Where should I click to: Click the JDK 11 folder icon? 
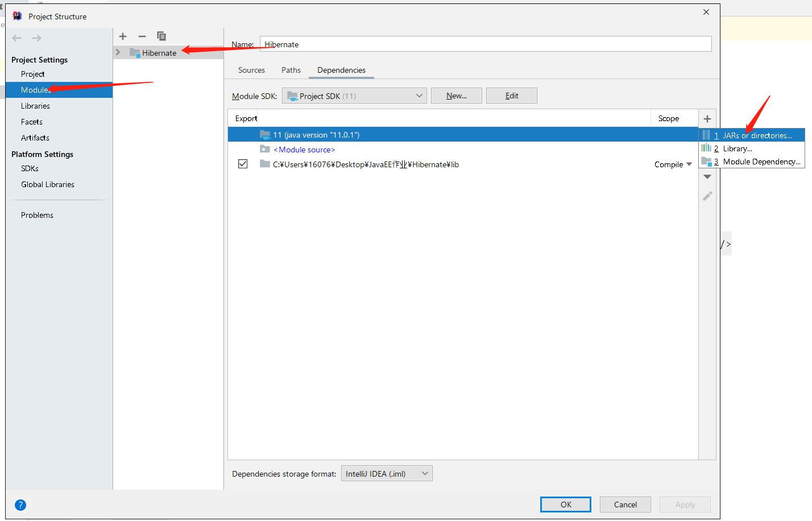click(265, 134)
